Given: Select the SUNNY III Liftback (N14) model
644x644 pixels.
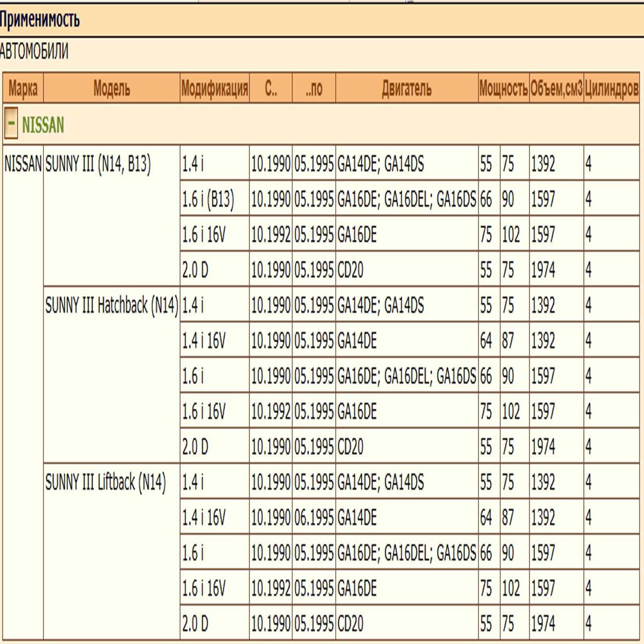Looking at the screenshot, I should coord(105,482).
